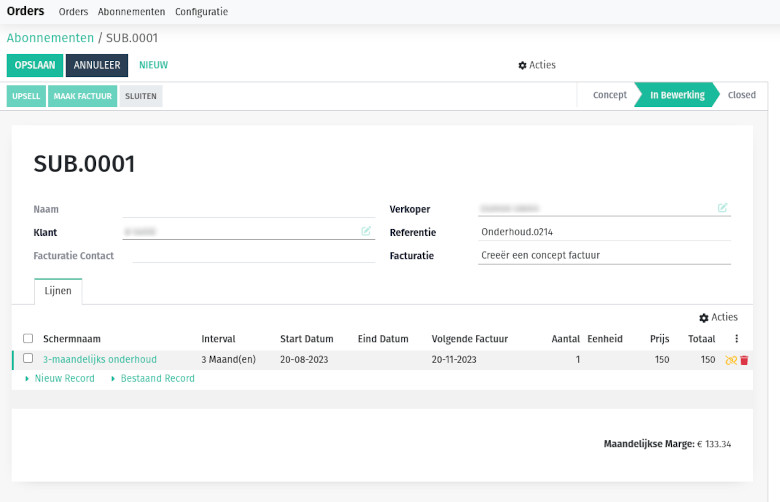
Task: Click the Facturatie Contact field
Action: coord(254,255)
